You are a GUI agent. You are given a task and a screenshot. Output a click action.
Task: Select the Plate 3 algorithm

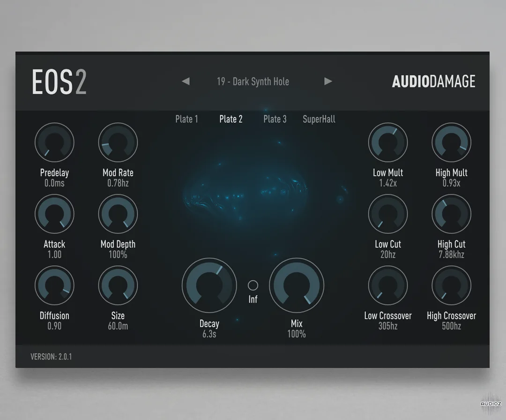(x=275, y=119)
